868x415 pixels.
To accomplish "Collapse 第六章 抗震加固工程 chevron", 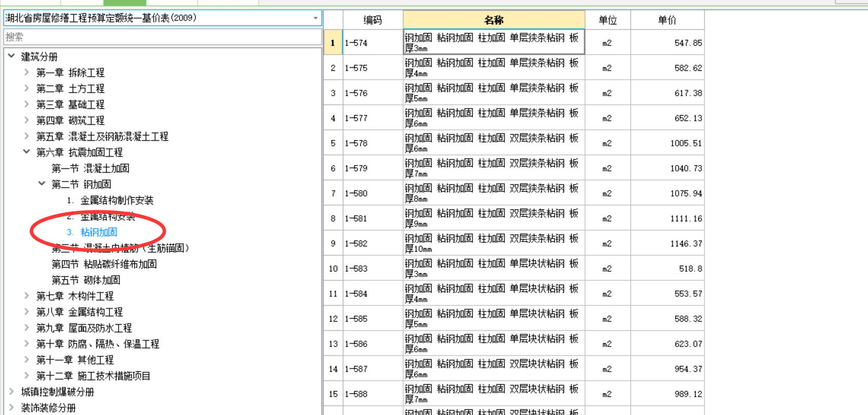I will click(26, 152).
